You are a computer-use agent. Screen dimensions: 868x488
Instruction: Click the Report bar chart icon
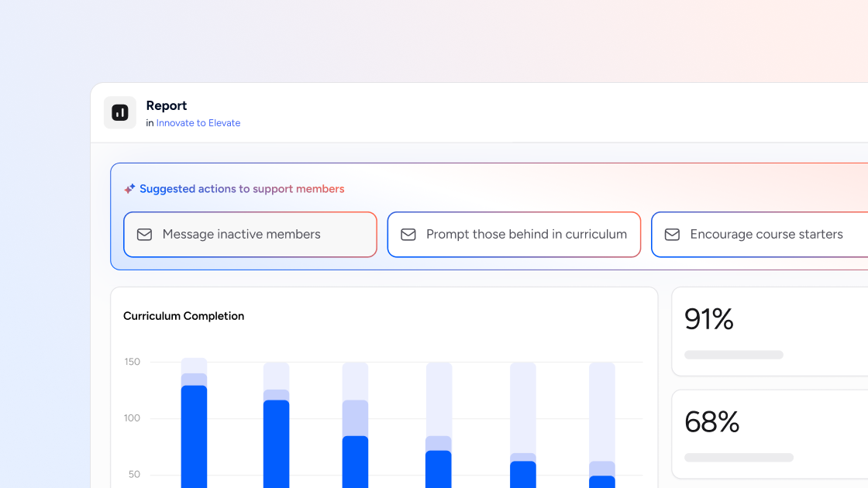tap(120, 113)
